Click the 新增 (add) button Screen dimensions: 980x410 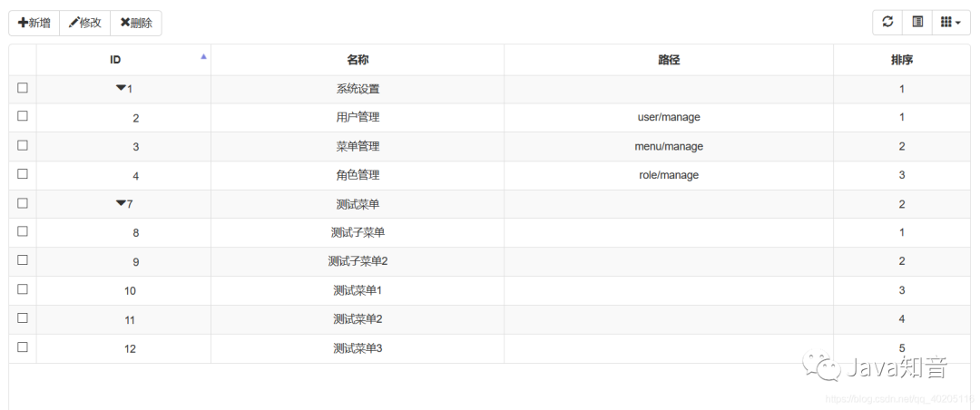(34, 23)
